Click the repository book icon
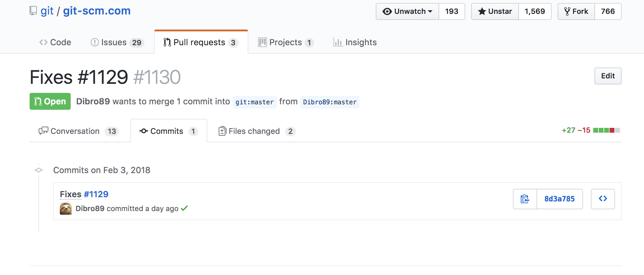644x275 pixels. pyautogui.click(x=33, y=11)
